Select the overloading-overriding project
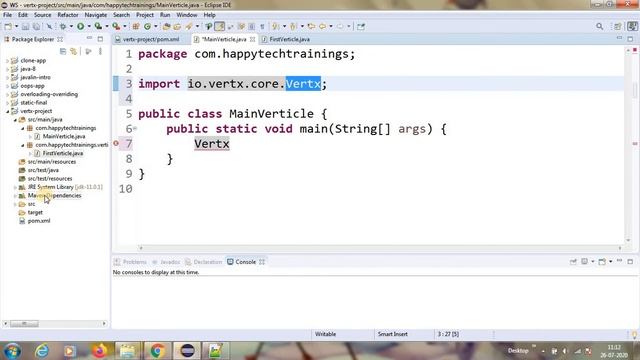The image size is (640, 360). click(x=49, y=94)
